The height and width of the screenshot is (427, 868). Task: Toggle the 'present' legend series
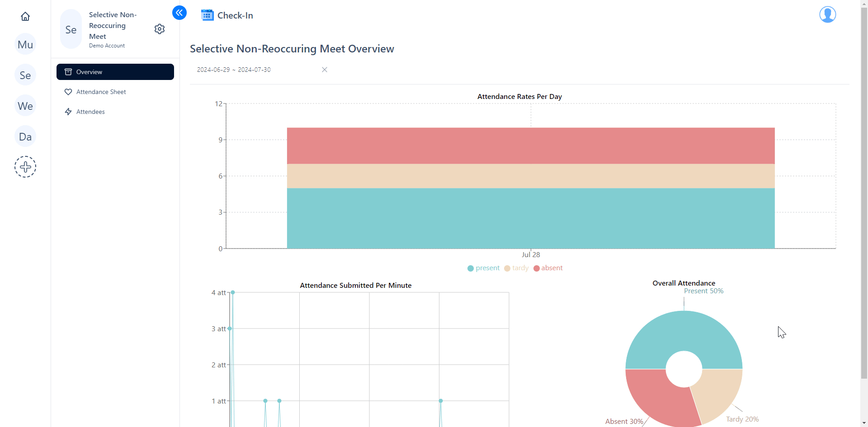483,268
